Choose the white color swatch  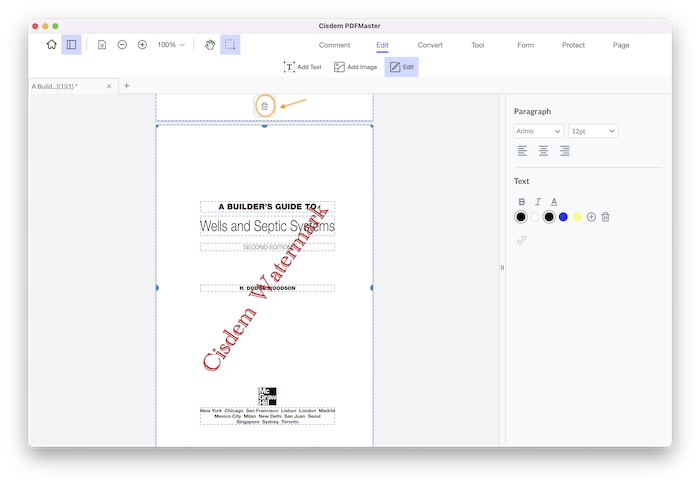click(535, 217)
